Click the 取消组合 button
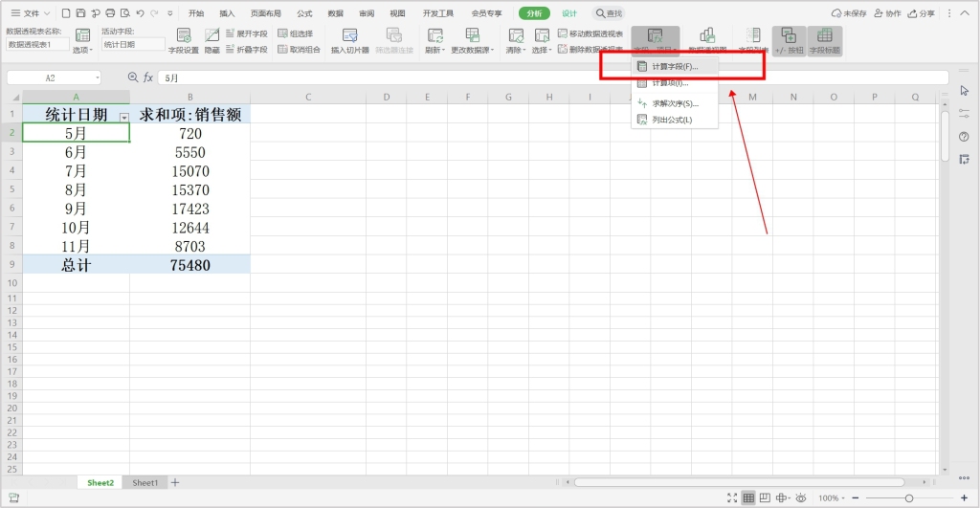 [299, 50]
